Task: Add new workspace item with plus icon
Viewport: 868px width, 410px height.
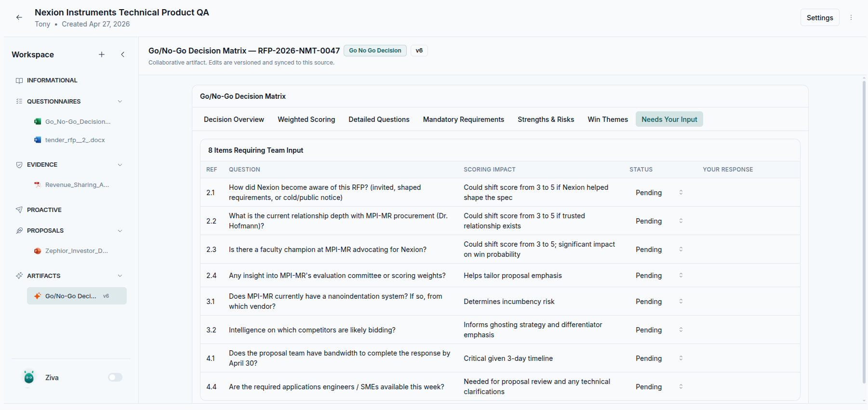Action: tap(102, 54)
